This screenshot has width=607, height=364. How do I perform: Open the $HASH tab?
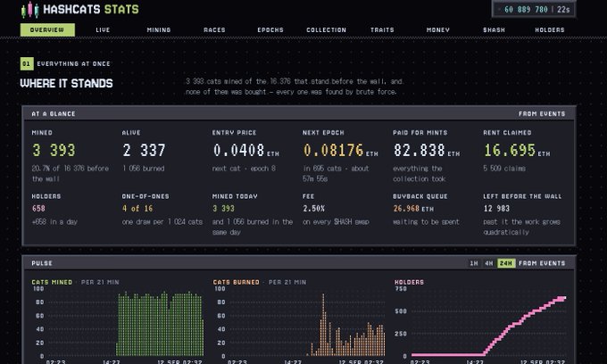[x=494, y=29]
